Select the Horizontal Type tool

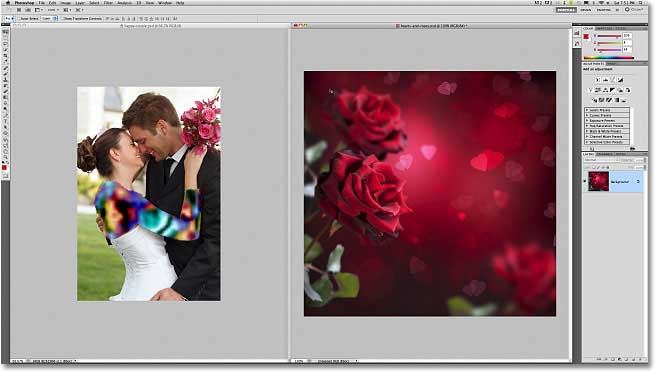tap(5, 121)
